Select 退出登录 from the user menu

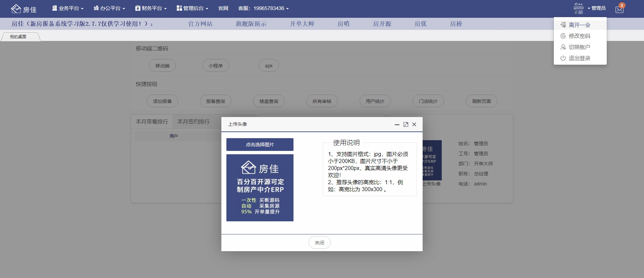coord(580,58)
